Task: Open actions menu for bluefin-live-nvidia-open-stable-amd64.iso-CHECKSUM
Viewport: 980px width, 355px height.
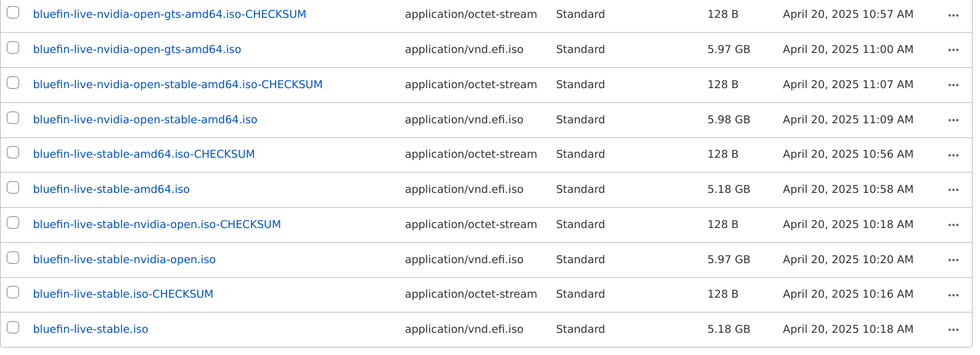Action: pyautogui.click(x=953, y=85)
